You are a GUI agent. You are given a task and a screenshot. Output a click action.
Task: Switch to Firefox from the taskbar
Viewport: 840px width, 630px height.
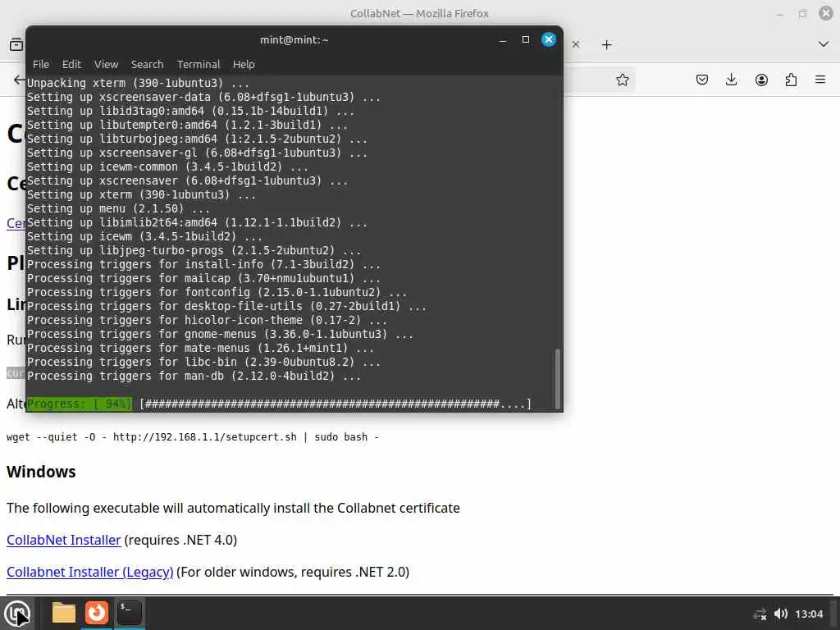(x=97, y=613)
